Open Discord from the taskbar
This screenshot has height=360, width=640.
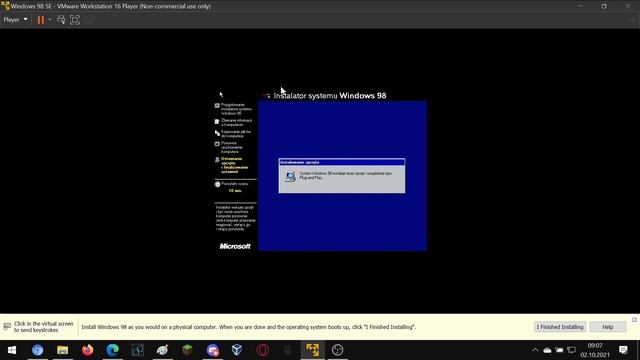pos(213,350)
